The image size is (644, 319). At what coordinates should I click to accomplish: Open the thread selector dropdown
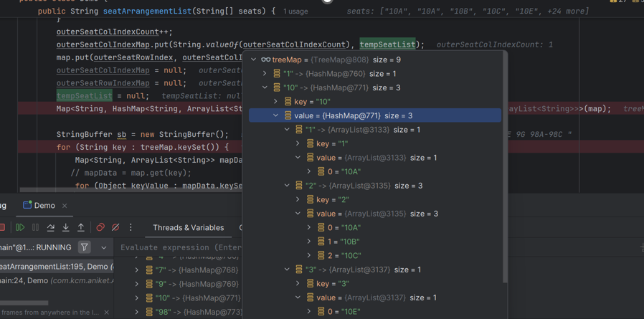point(103,247)
